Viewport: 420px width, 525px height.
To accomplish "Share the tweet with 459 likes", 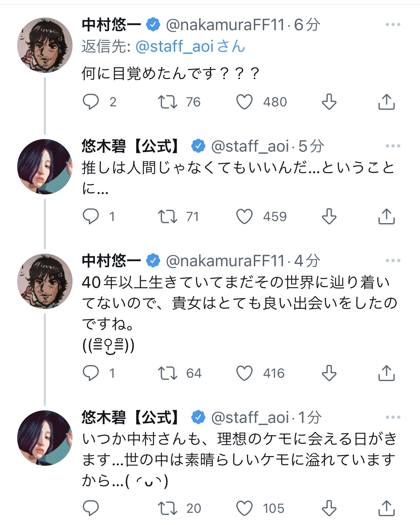I will pyautogui.click(x=386, y=216).
